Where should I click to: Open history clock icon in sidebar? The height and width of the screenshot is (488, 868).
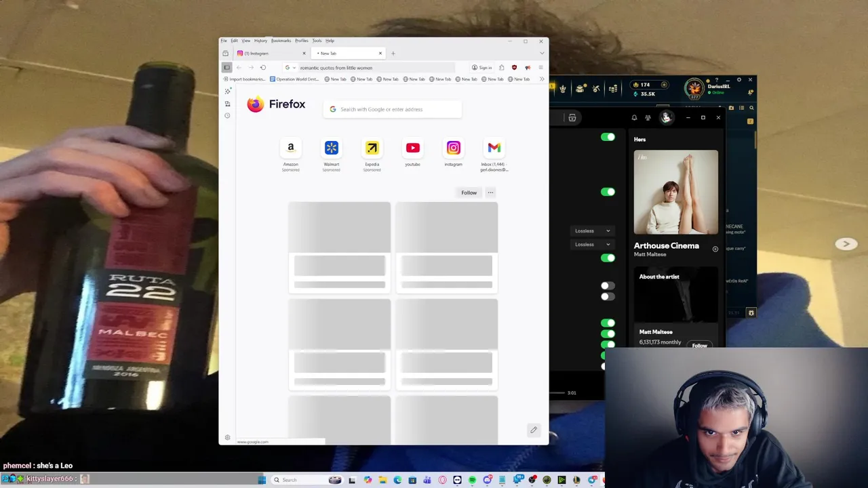click(227, 116)
